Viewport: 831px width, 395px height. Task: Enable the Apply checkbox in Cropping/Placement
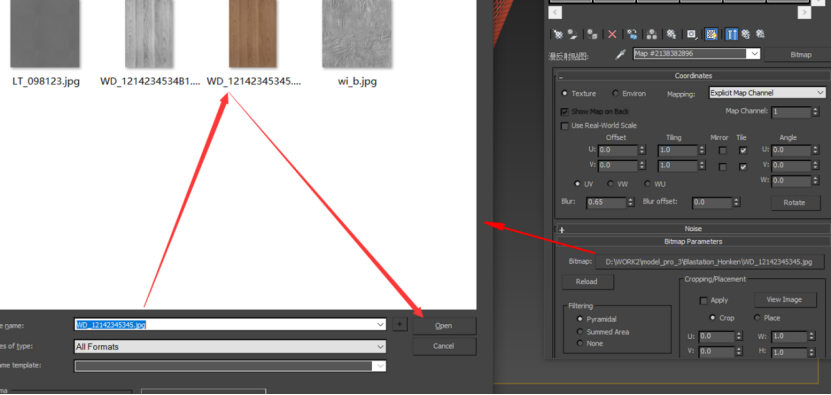click(704, 301)
